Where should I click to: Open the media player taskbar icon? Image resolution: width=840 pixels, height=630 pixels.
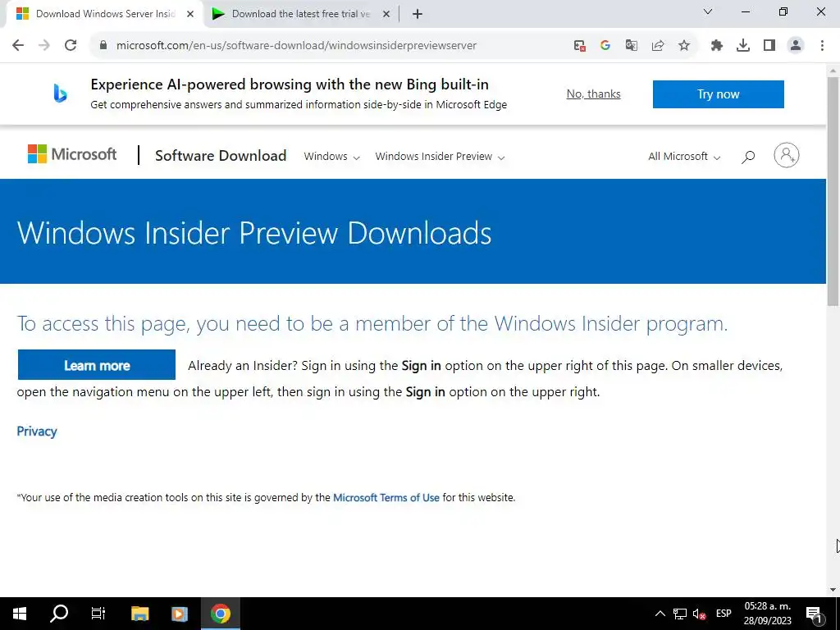(180, 614)
